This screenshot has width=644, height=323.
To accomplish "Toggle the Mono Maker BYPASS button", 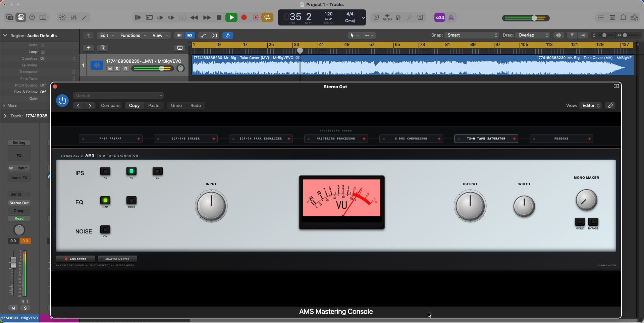I will (x=593, y=222).
